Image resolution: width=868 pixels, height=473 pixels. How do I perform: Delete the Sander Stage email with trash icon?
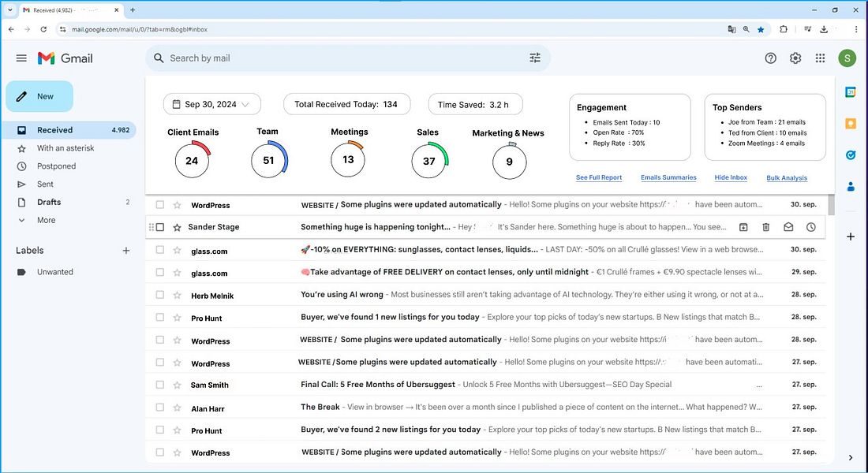coord(765,227)
